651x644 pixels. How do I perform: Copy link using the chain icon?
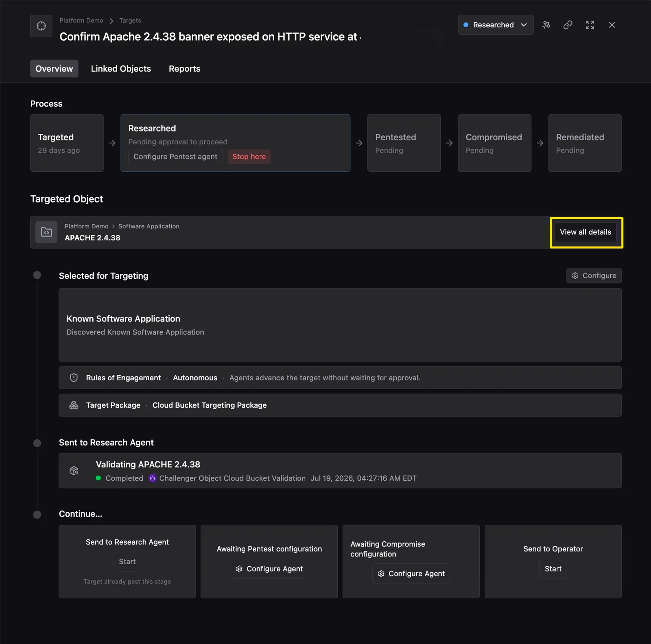click(x=568, y=25)
